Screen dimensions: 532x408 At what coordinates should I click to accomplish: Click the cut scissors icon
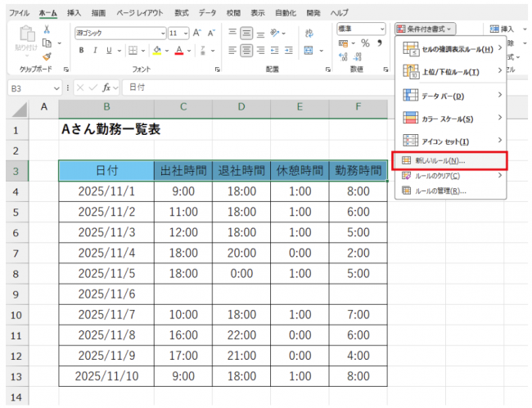tap(46, 29)
